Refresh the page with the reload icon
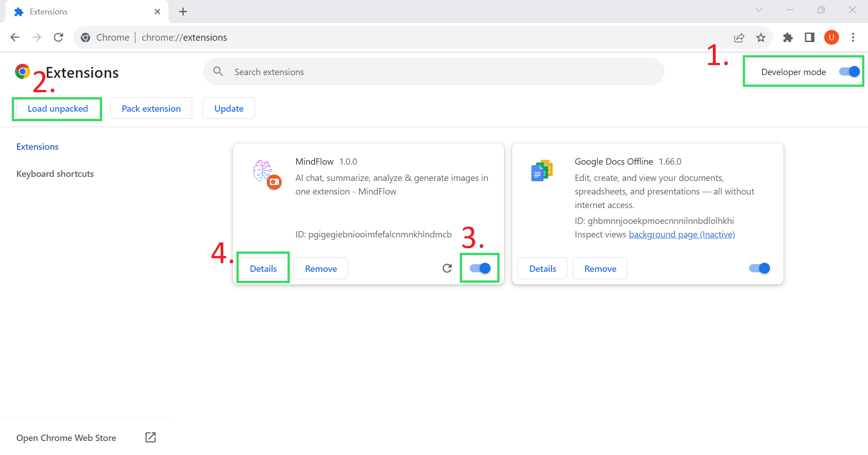Viewport: 868px width, 455px height. (x=58, y=37)
